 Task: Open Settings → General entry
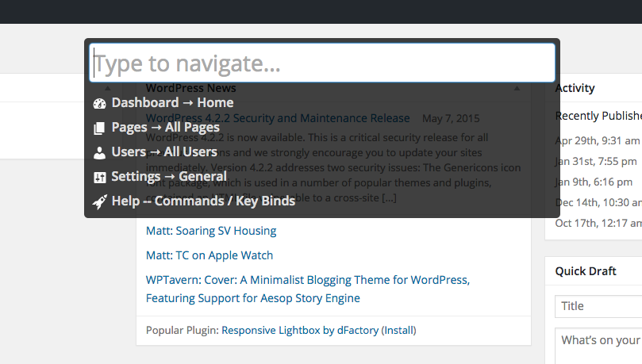[x=169, y=177]
